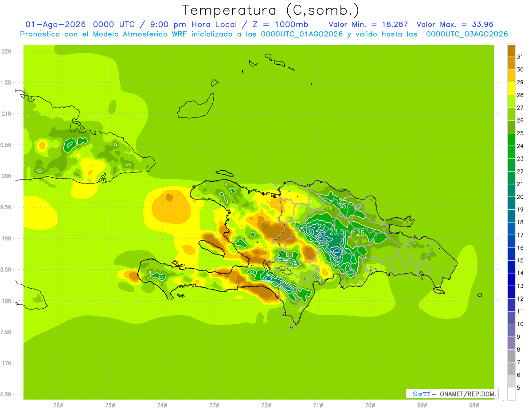The width and height of the screenshot is (532, 411).
Task: Click the "76W" longitude axis label
Action: pos(58,405)
